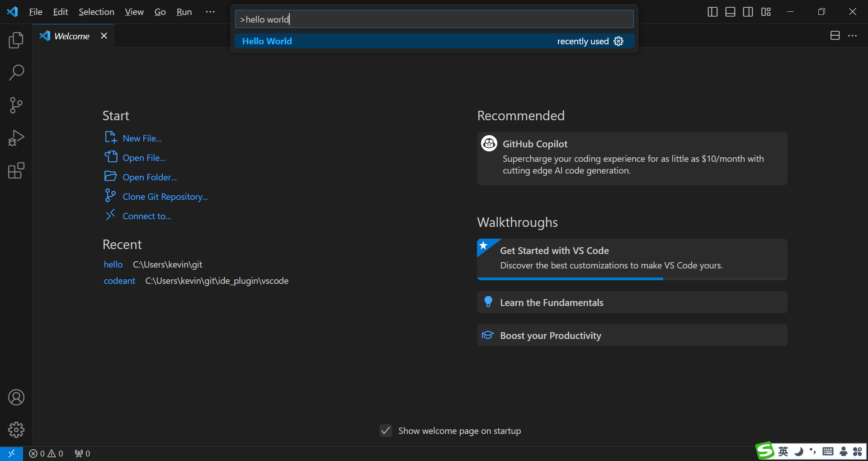
Task: Expand the hidden menu bar items ellipsis
Action: pos(210,12)
